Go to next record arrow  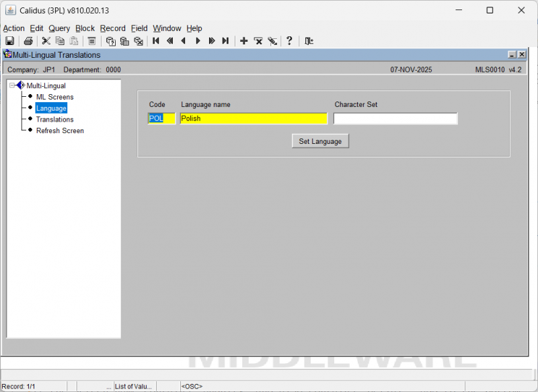[198, 41]
